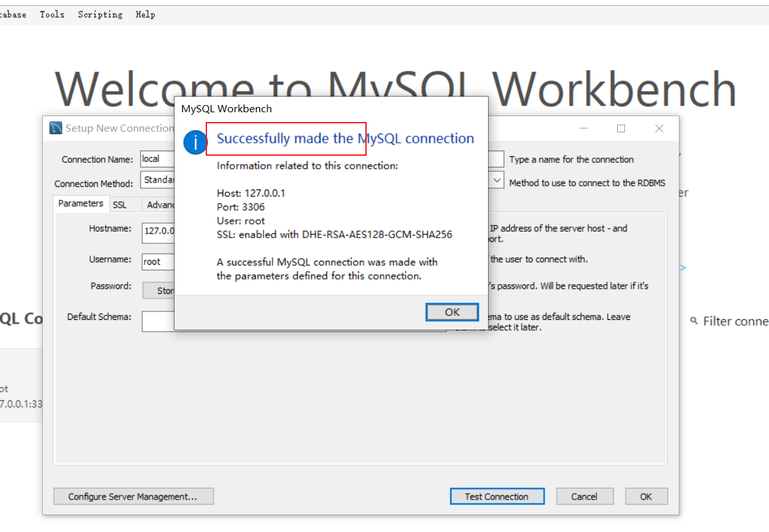Click Cancel in Setup New Connection window
Image resolution: width=769 pixels, height=532 pixels.
584,496
